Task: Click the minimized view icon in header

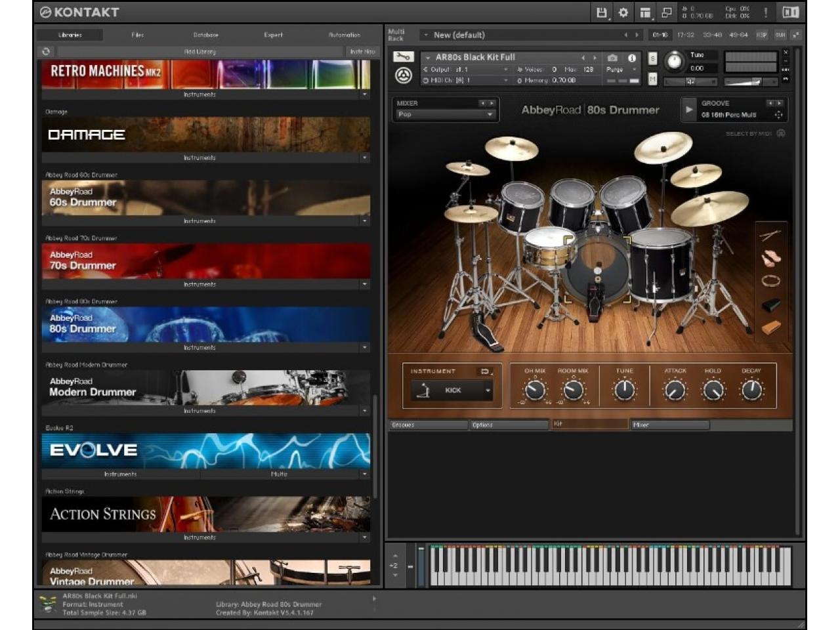Action: [667, 12]
